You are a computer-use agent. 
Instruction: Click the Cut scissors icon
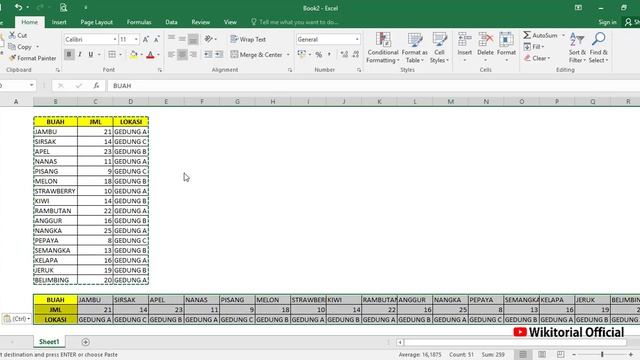[x=12, y=35]
